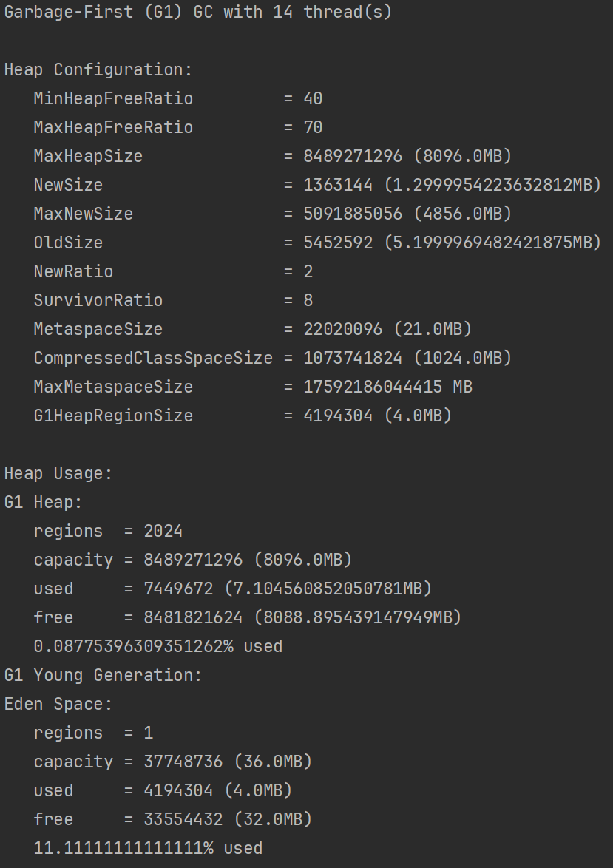The height and width of the screenshot is (868, 613).
Task: Click the NewSize label text
Action: coord(68,186)
